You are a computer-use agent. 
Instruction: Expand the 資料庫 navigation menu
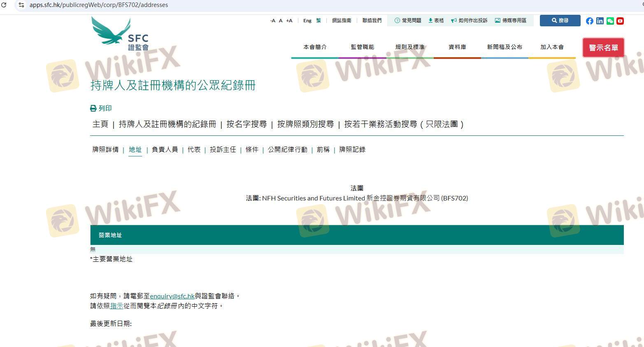(457, 47)
